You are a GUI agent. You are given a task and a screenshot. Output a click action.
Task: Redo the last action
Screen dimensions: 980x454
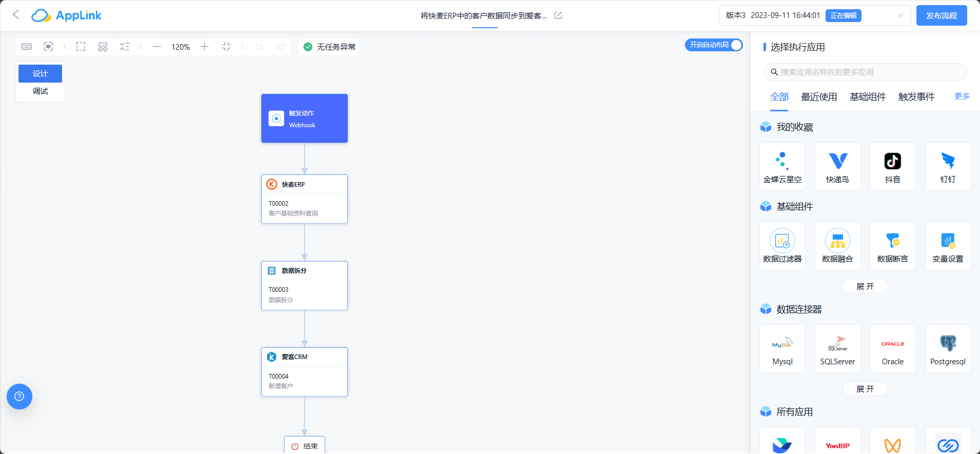(x=281, y=47)
